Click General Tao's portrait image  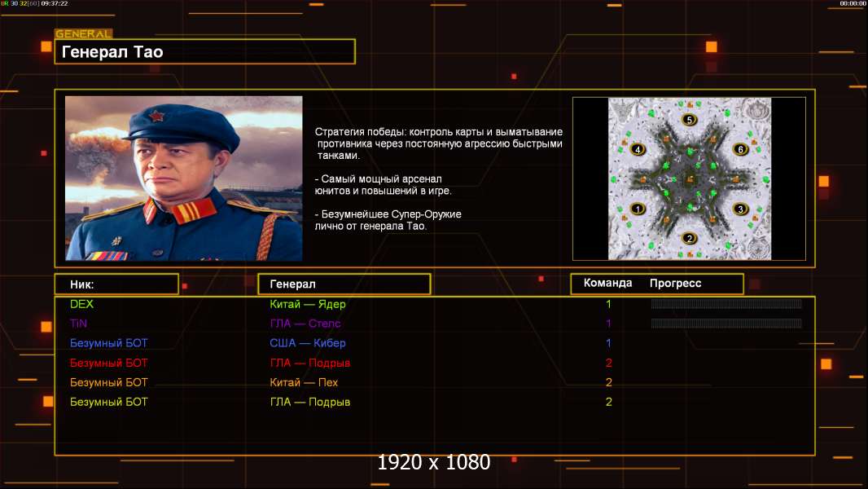pos(184,178)
